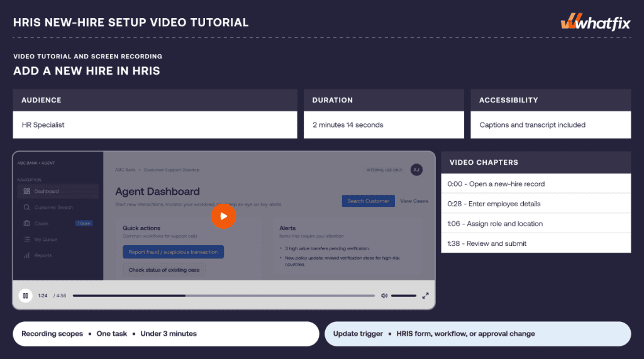The height and width of the screenshot is (359, 644).
Task: Open Customer Search magnifier icon
Action: (26, 207)
